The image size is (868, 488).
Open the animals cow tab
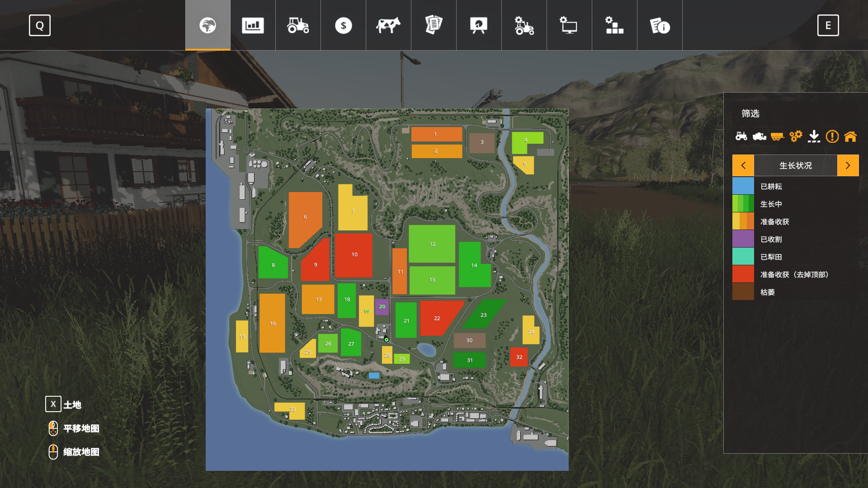(388, 25)
